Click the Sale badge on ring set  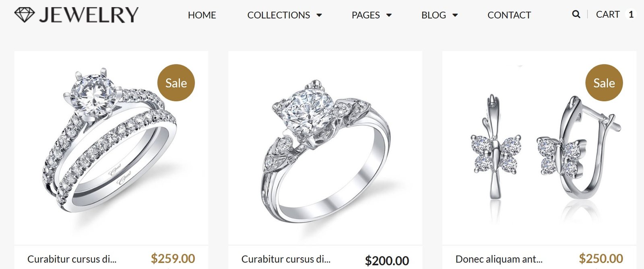pos(176,83)
